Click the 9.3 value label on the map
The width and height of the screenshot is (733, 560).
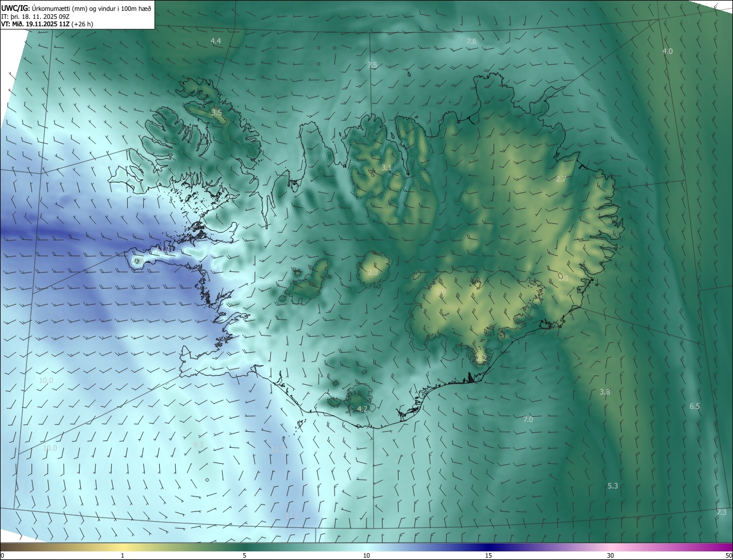(198, 444)
